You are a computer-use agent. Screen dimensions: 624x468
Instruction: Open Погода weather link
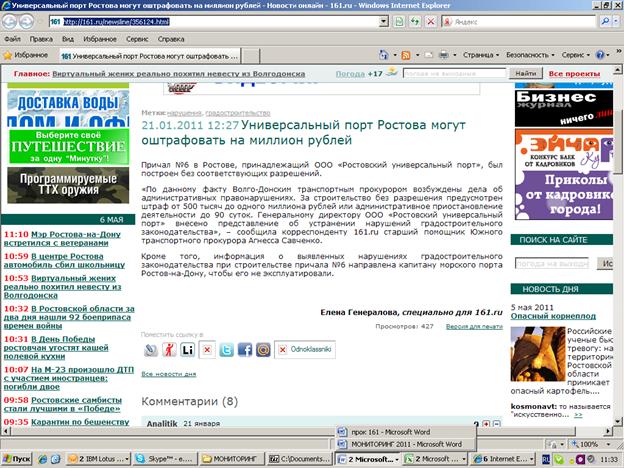tap(350, 74)
